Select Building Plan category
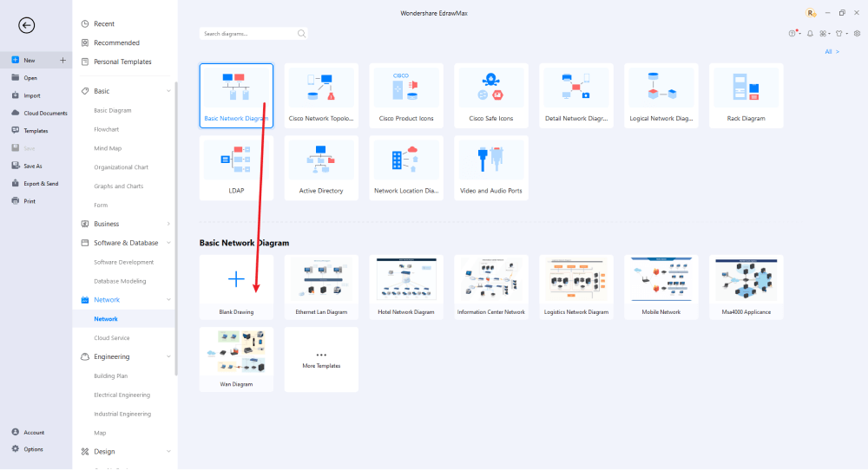The width and height of the screenshot is (868, 470). tap(111, 376)
